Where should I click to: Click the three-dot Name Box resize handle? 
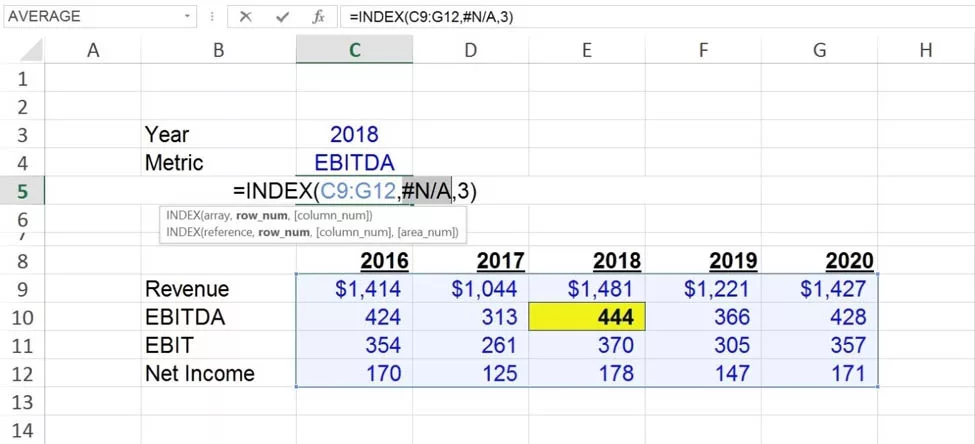(x=213, y=17)
